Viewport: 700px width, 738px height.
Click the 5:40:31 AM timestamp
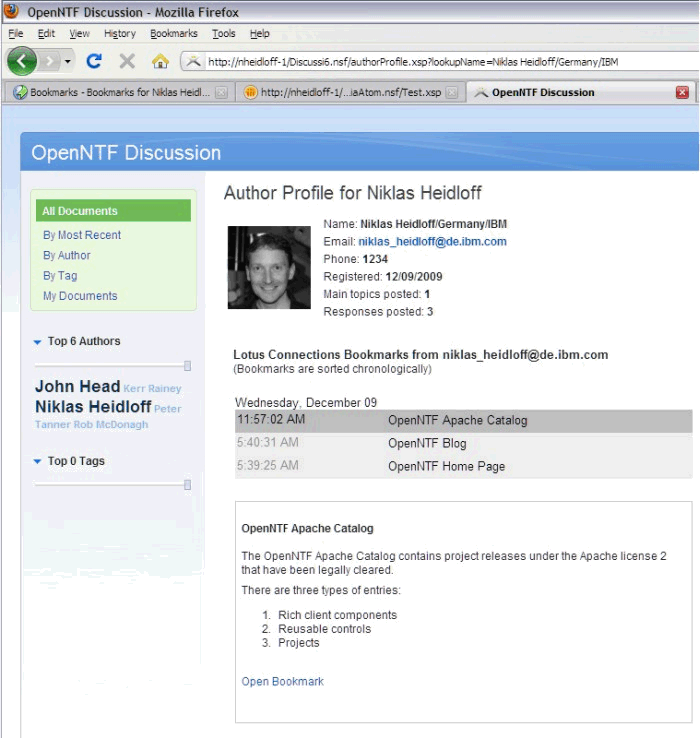click(267, 442)
